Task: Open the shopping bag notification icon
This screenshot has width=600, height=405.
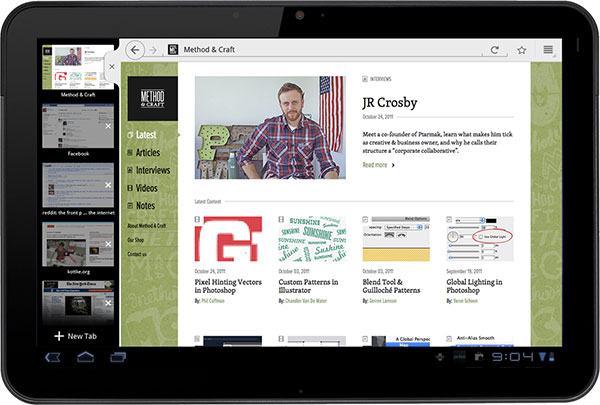Action: coord(479,357)
